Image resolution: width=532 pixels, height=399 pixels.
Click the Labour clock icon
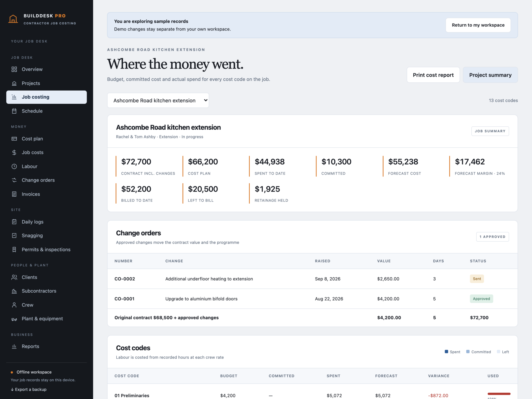[x=14, y=167]
